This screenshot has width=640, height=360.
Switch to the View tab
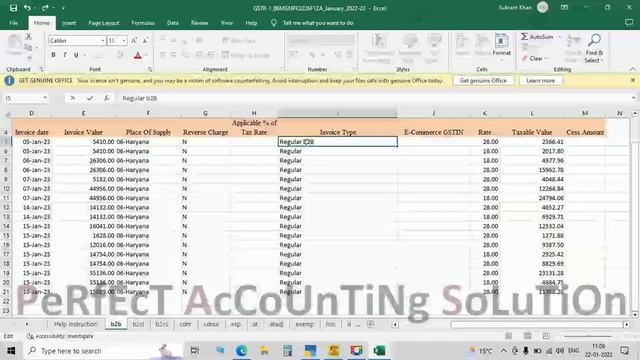227,23
